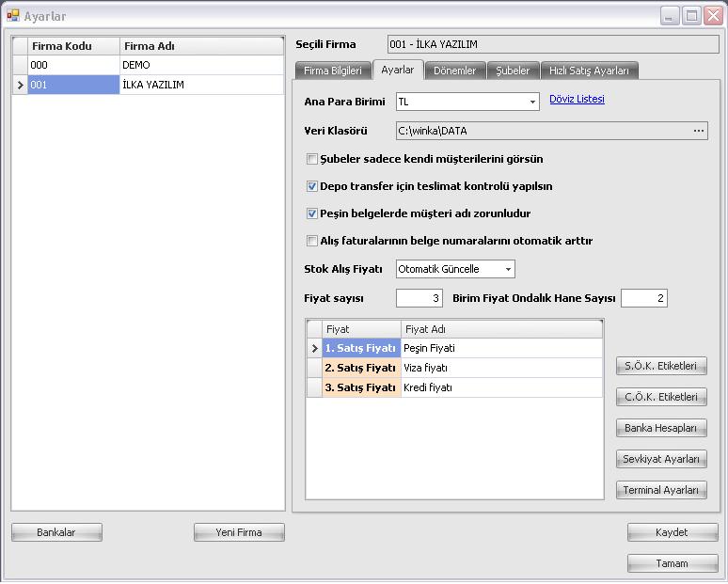
Task: Confirm with the Tamam button
Action: coord(673,563)
